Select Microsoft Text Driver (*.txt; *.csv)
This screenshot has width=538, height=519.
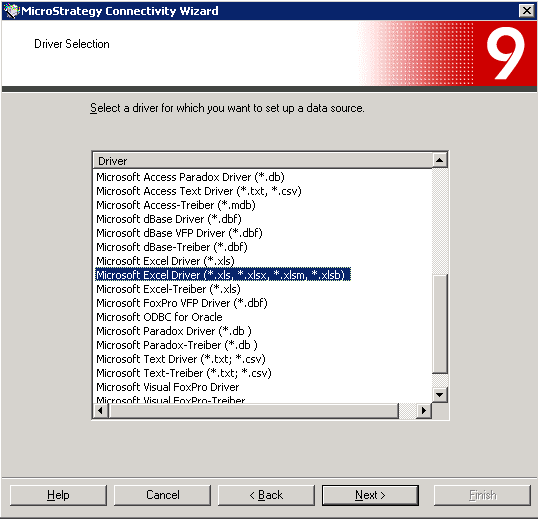pos(181,359)
